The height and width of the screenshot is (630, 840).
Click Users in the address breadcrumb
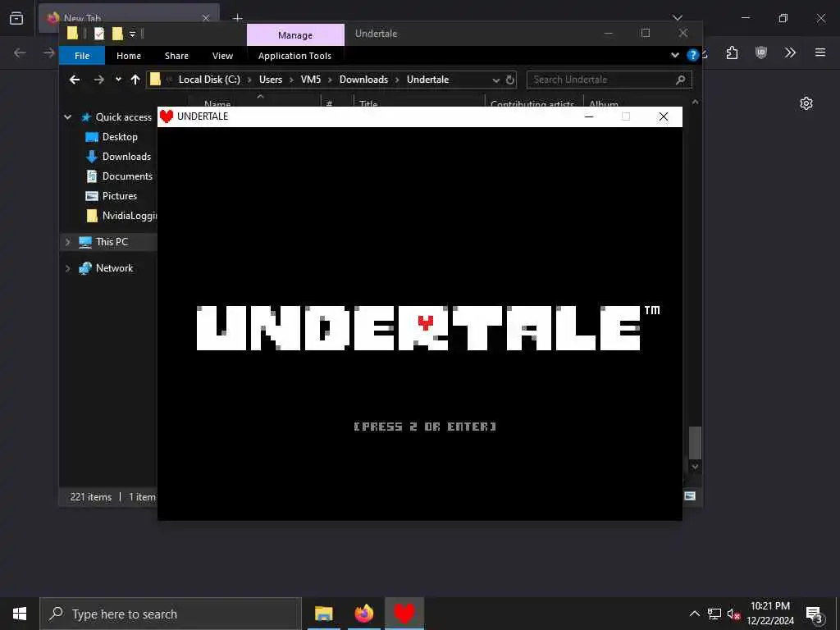point(271,80)
